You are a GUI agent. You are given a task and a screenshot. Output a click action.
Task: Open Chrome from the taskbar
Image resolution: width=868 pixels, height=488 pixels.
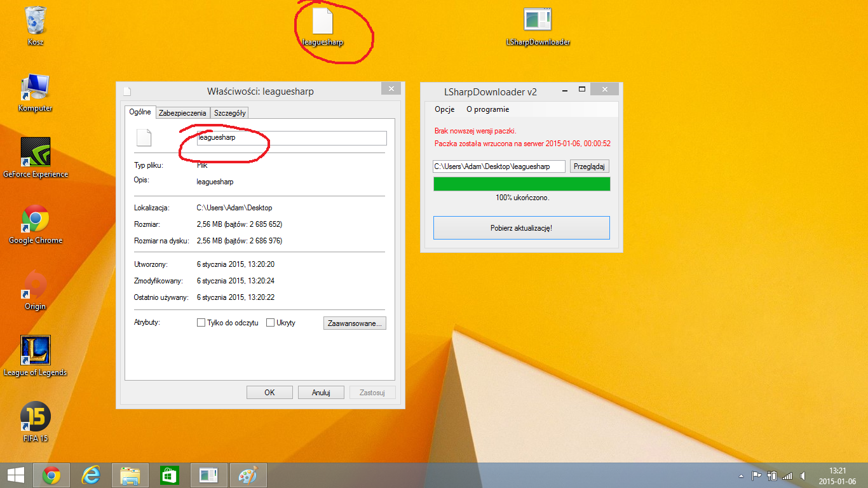(51, 475)
